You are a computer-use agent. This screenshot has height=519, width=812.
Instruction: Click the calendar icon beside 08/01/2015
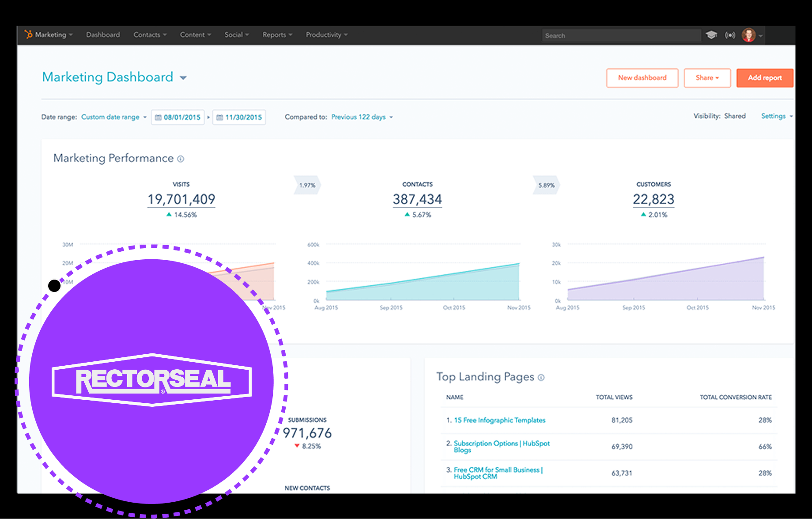159,117
